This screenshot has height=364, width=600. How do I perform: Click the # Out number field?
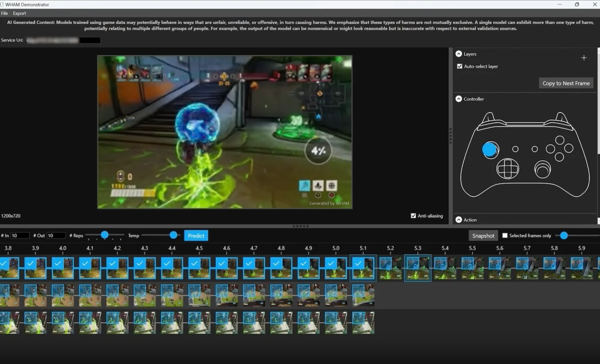56,236
